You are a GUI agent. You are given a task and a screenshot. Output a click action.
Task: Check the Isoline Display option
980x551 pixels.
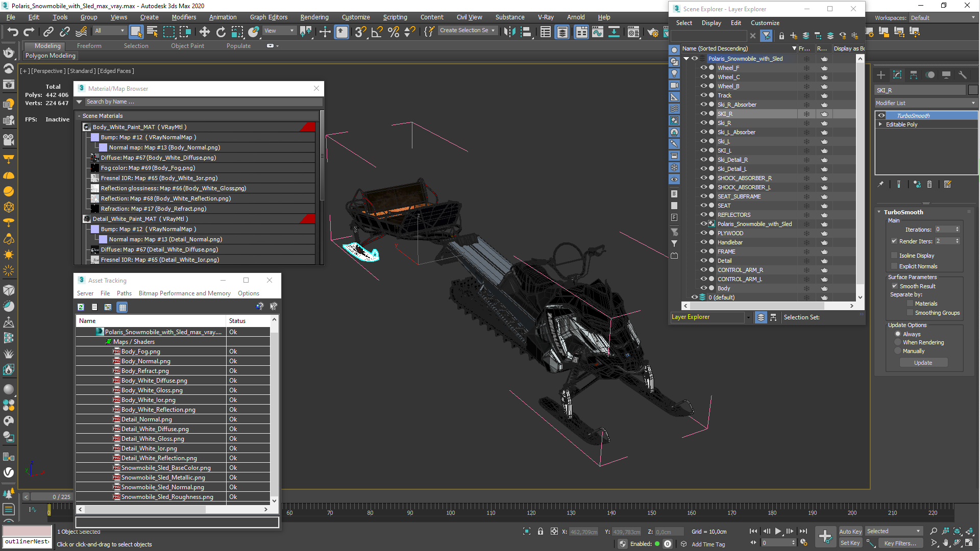point(894,256)
